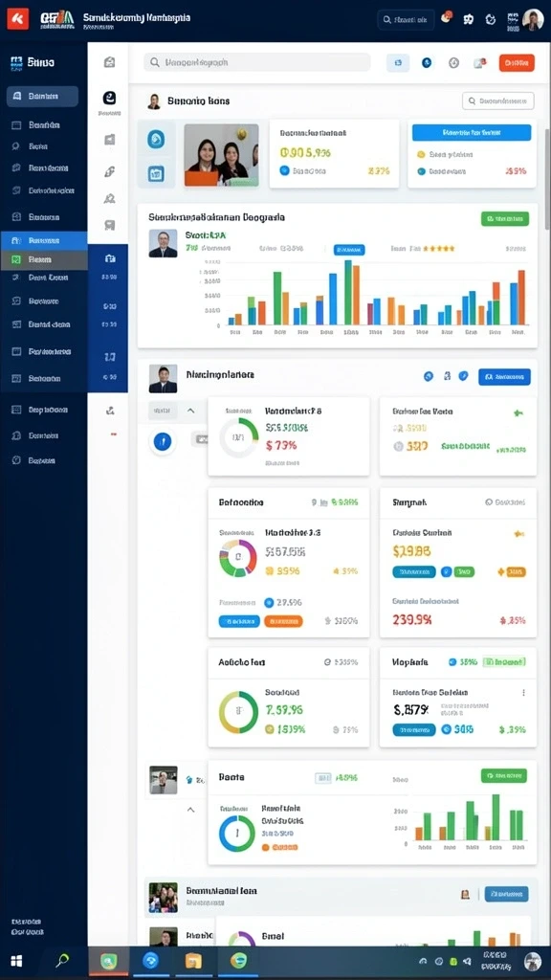
Task: Click the small gray dropdown left of the chevron
Action: (163, 411)
